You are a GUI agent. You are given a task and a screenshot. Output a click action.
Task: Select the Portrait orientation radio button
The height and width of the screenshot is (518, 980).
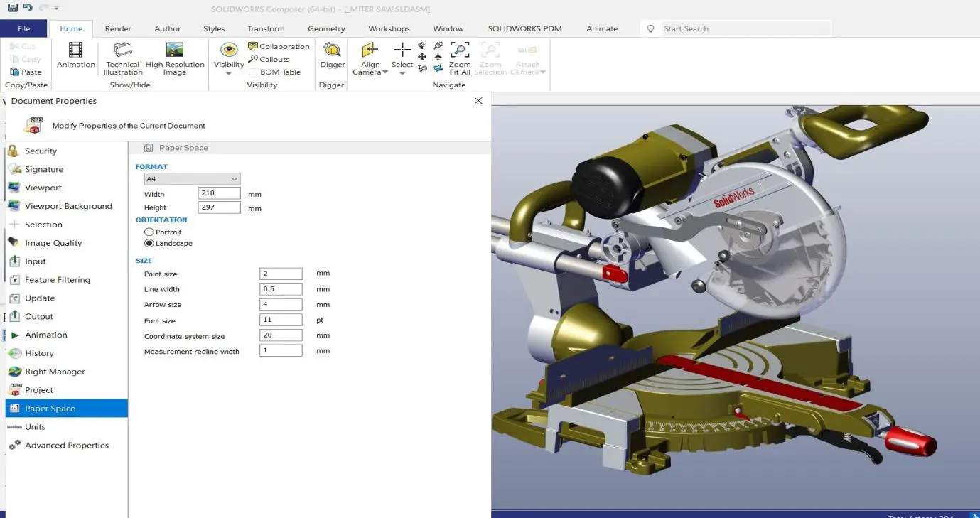(x=149, y=232)
